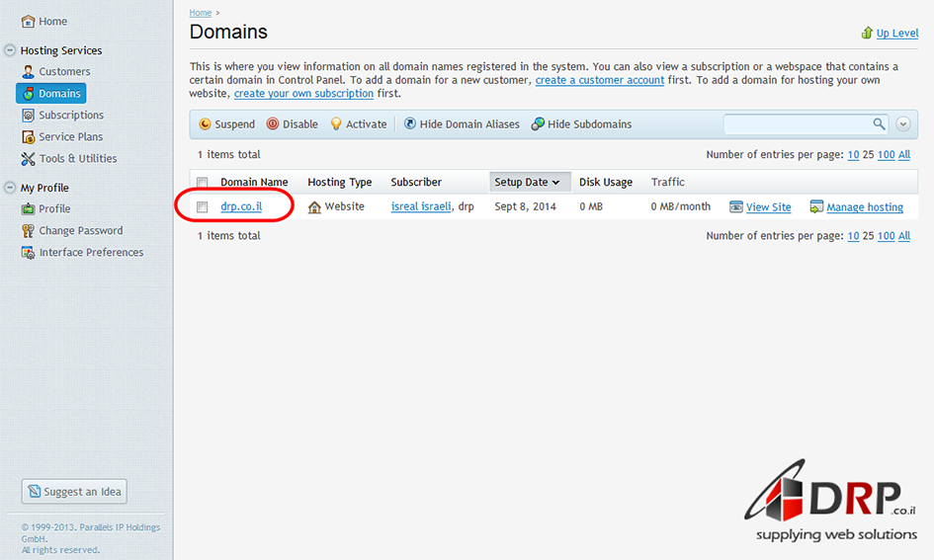Click the View Site icon

(736, 207)
